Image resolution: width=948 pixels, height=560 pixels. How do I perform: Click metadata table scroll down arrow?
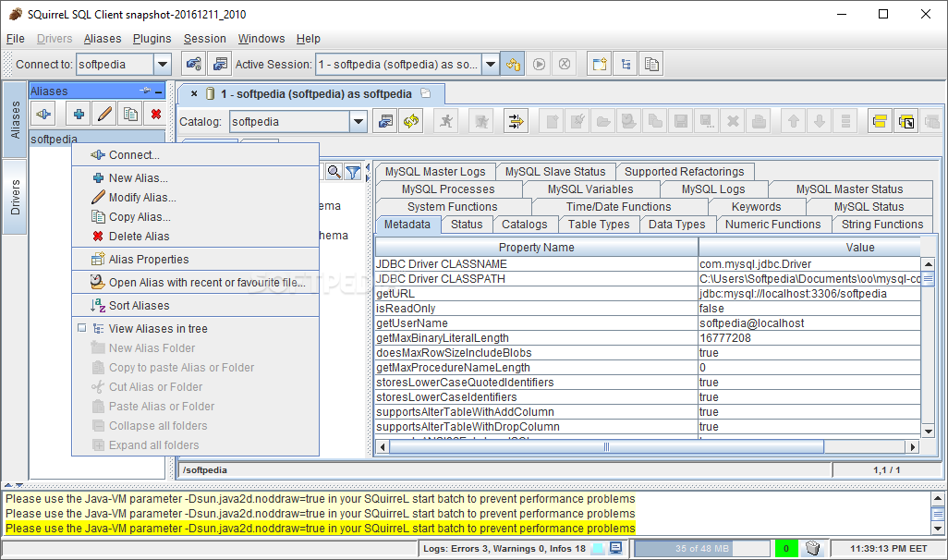pos(928,432)
